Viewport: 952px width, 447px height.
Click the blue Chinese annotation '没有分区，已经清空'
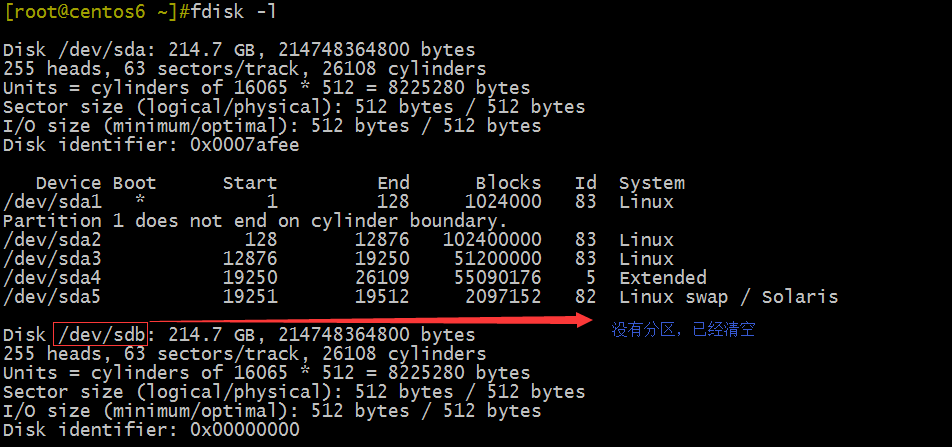pyautogui.click(x=683, y=330)
